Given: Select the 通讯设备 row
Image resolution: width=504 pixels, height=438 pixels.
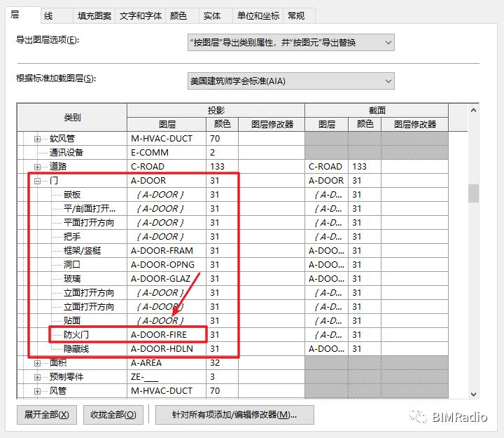Looking at the screenshot, I should (66, 153).
